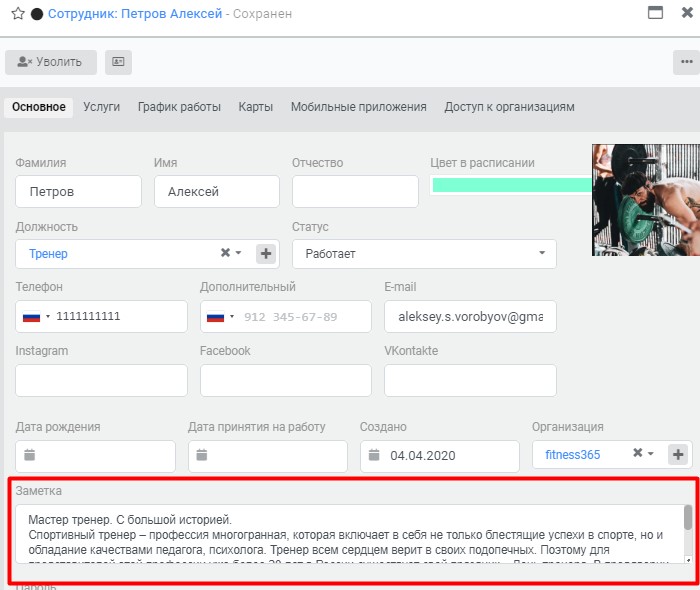Click the empty Отчество field
Viewport: 700px width, 590px height.
tap(355, 191)
